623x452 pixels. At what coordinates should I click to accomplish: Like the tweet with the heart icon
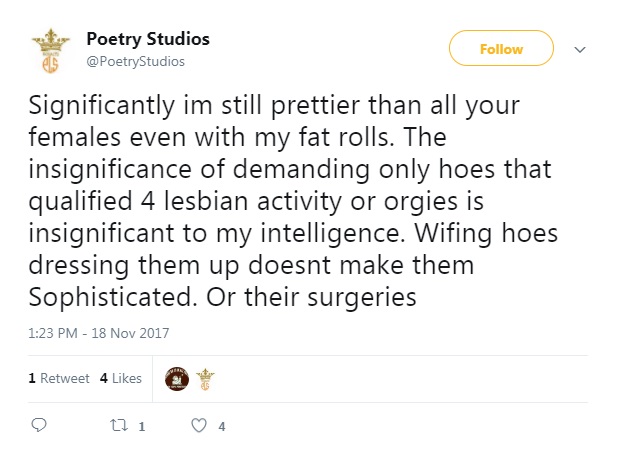click(x=199, y=425)
